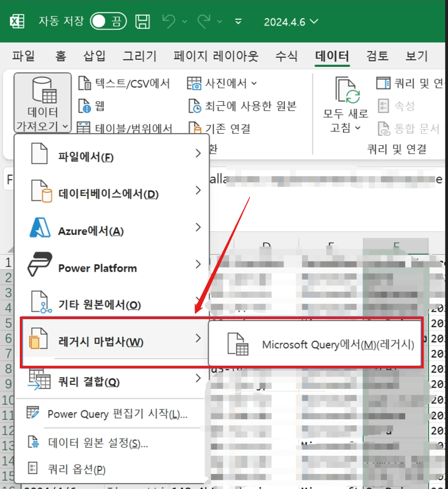This screenshot has height=489, width=448.
Task: Click 기존 연결 button
Action: pos(220,128)
